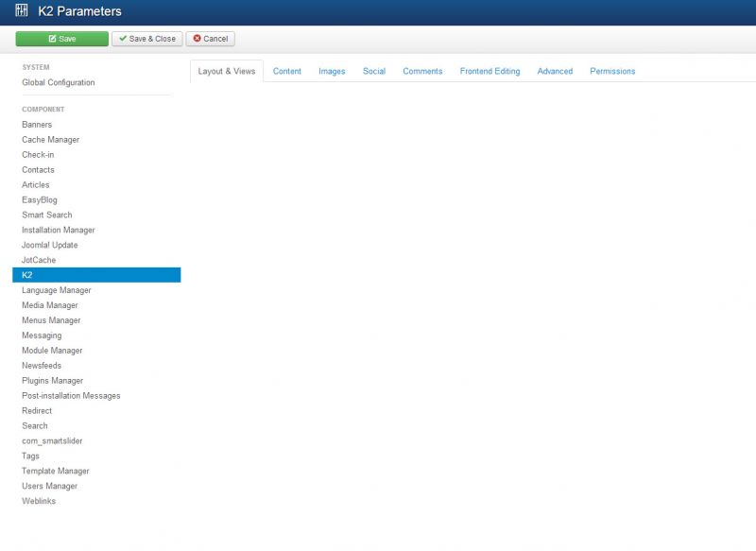Image resolution: width=756 pixels, height=551 pixels.
Task: Open JotCache settings
Action: pyautogui.click(x=39, y=260)
